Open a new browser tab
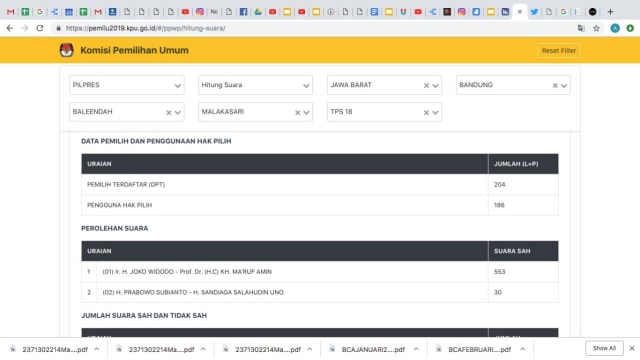 coord(610,12)
